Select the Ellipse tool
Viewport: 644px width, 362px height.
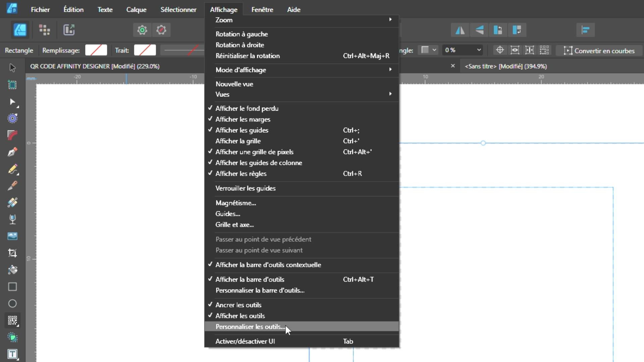(12, 304)
